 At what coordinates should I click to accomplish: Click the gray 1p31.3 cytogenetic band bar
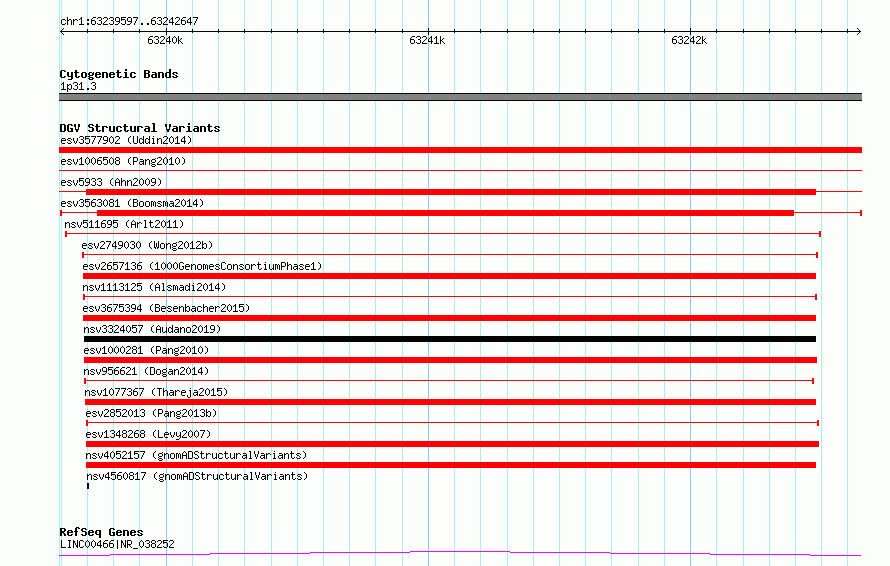[460, 97]
